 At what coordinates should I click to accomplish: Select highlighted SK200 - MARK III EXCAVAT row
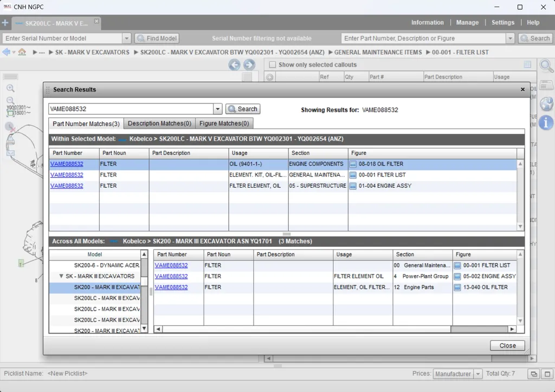[95, 288]
